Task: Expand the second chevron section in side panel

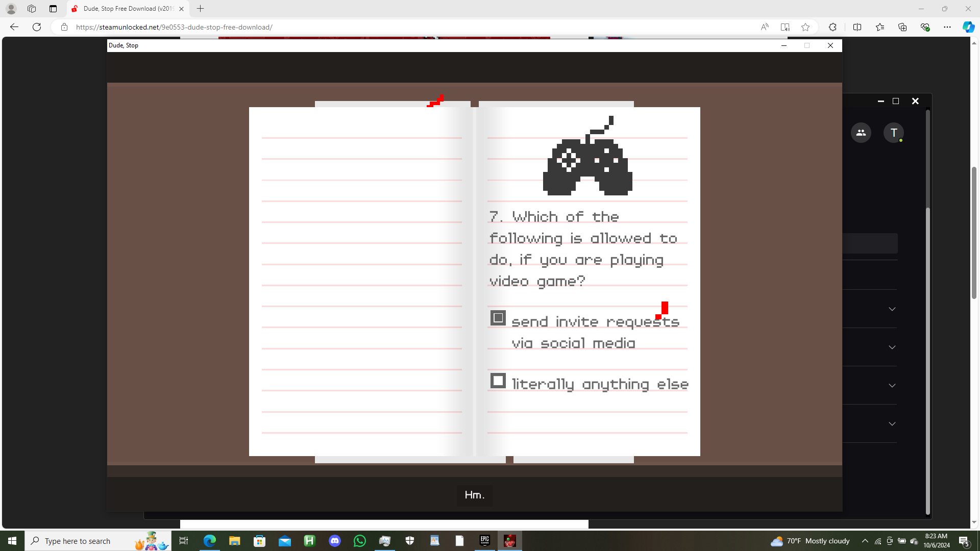Action: coord(892,347)
